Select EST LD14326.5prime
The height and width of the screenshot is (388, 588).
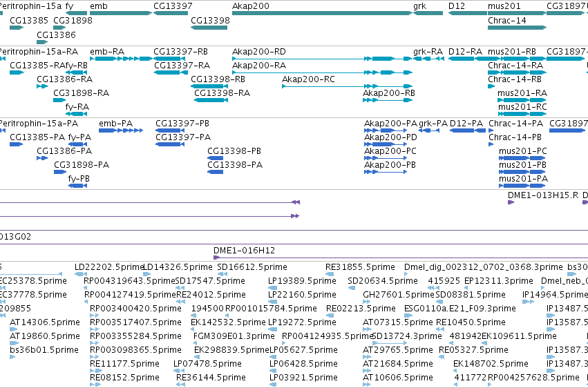point(147,274)
